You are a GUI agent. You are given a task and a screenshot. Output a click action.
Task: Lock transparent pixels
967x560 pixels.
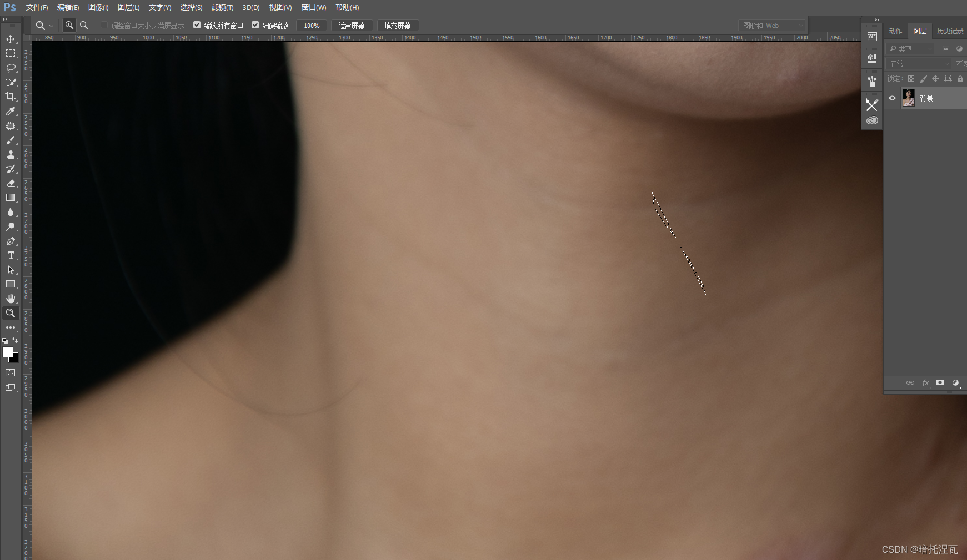911,79
